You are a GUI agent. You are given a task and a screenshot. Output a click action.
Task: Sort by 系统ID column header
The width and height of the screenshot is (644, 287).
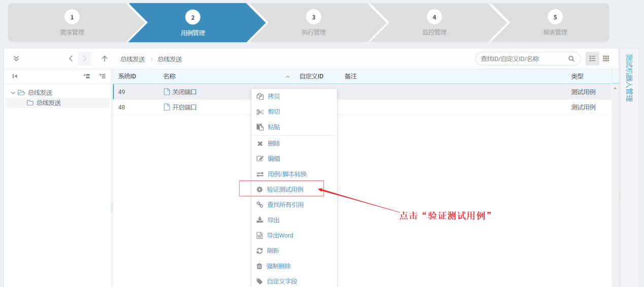pyautogui.click(x=127, y=77)
